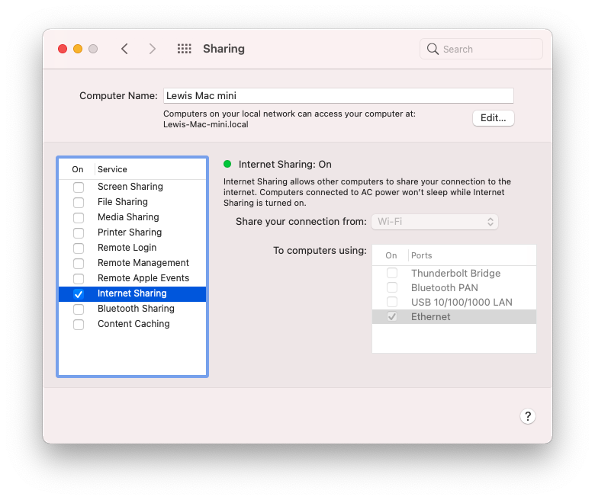595x500 pixels.
Task: Select the Printer Sharing service
Action: pos(132,233)
